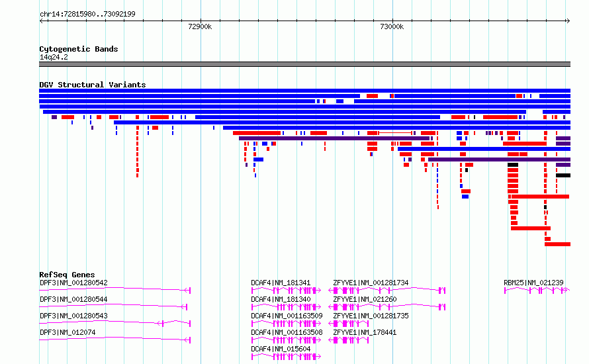The height and width of the screenshot is (364, 589).
Task: Click the exon glyph under DCAF4|NM_181340
Action: coord(287,307)
